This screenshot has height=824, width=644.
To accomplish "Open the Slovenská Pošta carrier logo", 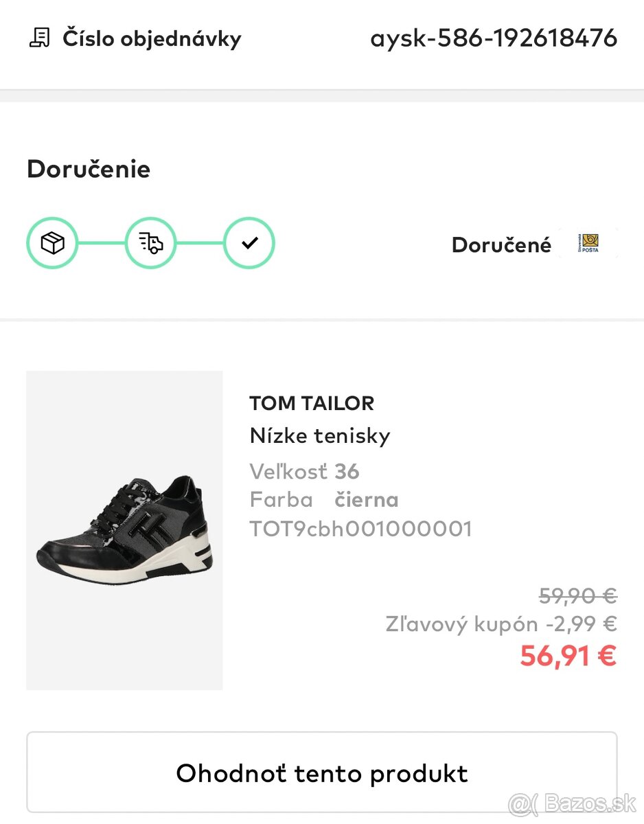I will coord(588,242).
